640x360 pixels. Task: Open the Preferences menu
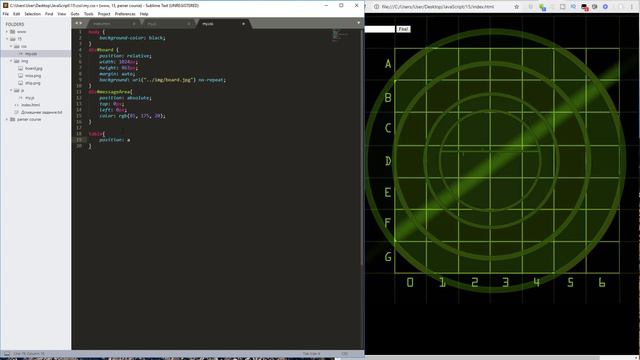coord(125,14)
